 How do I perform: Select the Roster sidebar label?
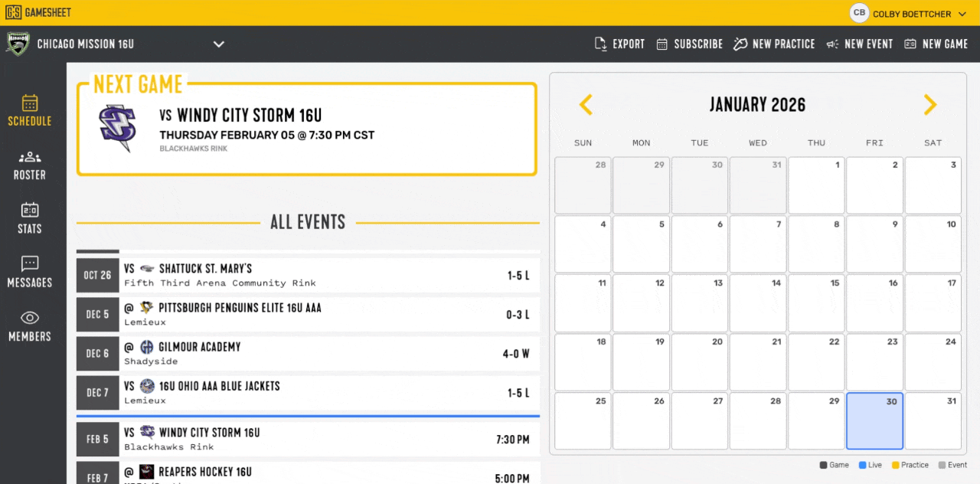point(30,175)
